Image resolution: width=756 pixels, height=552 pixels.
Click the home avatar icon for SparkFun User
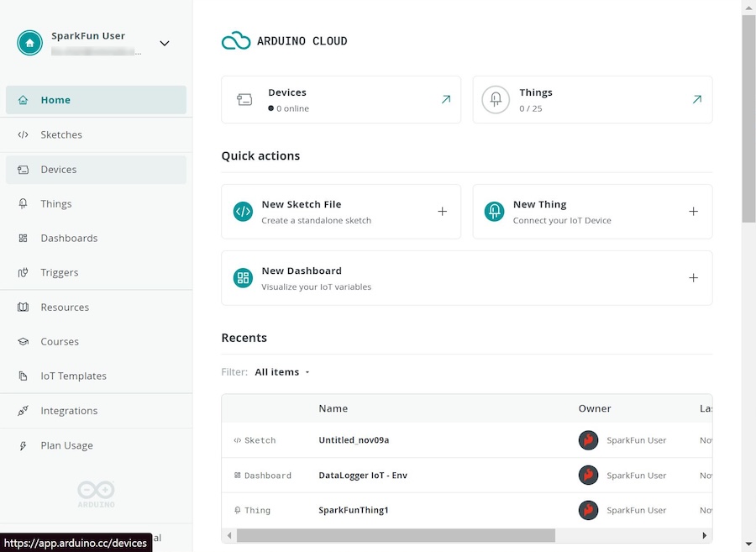click(30, 43)
